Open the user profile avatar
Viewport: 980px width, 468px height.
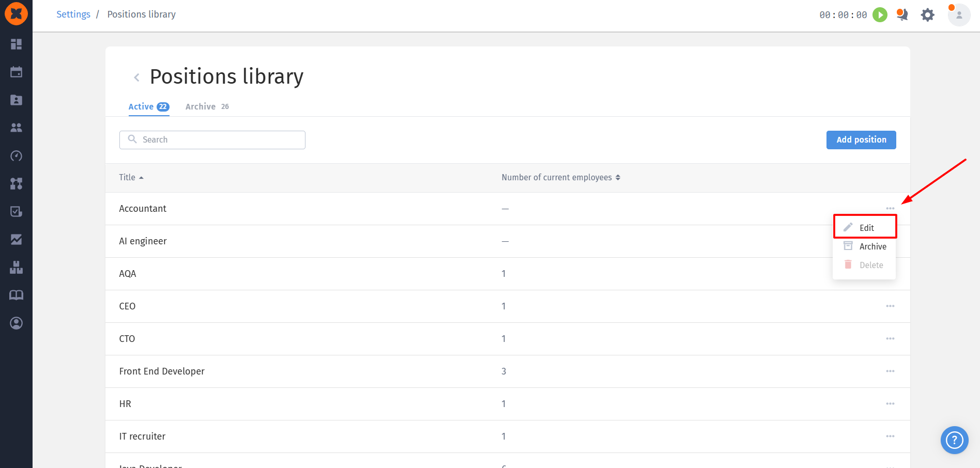959,15
